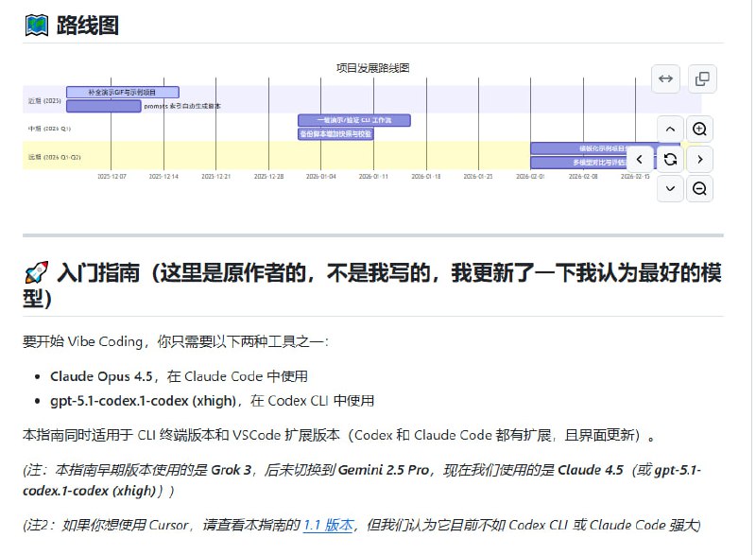Click the left arrow on the Gantt bar
The image size is (756, 555).
click(638, 159)
